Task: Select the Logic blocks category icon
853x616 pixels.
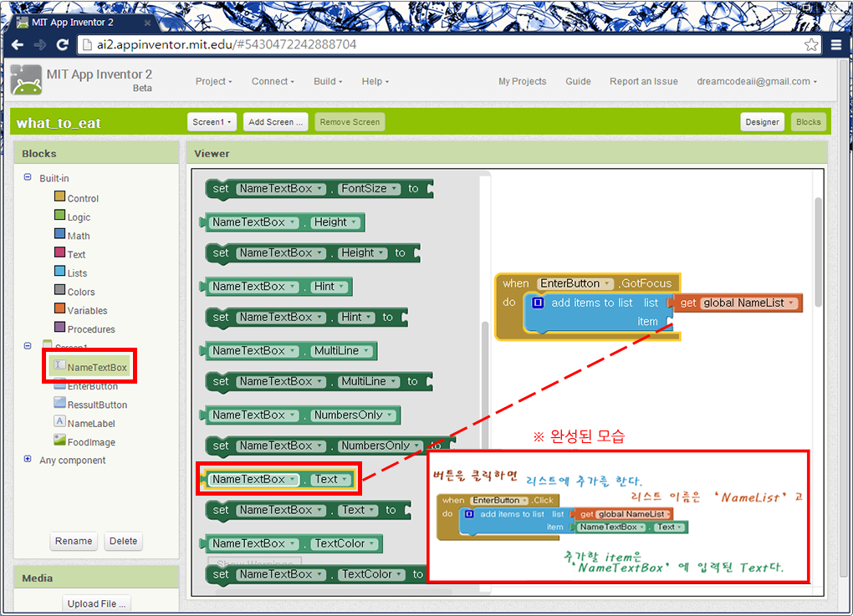Action: 60,216
